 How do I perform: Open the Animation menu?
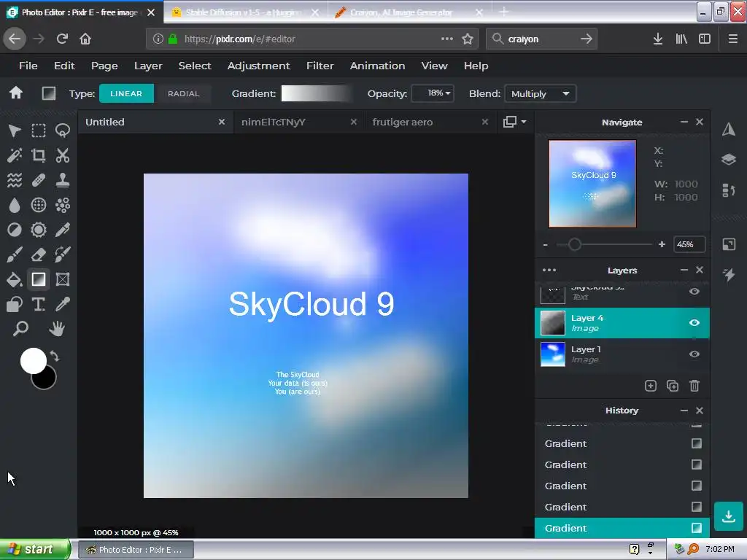click(377, 66)
